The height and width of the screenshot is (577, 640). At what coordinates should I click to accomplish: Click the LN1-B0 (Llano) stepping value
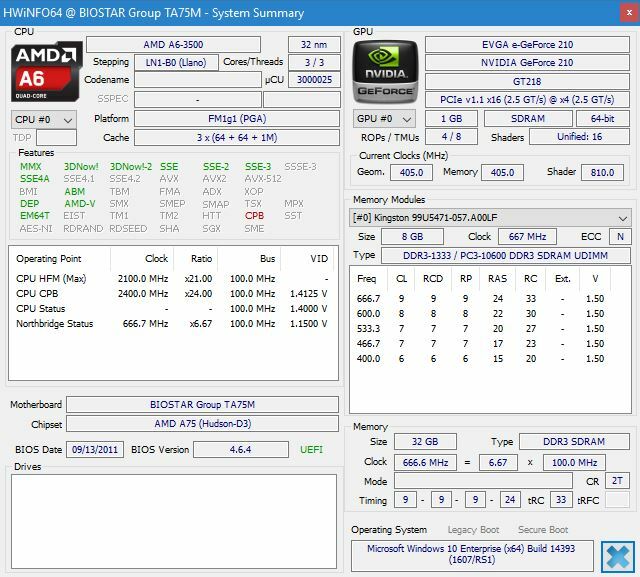pyautogui.click(x=176, y=62)
